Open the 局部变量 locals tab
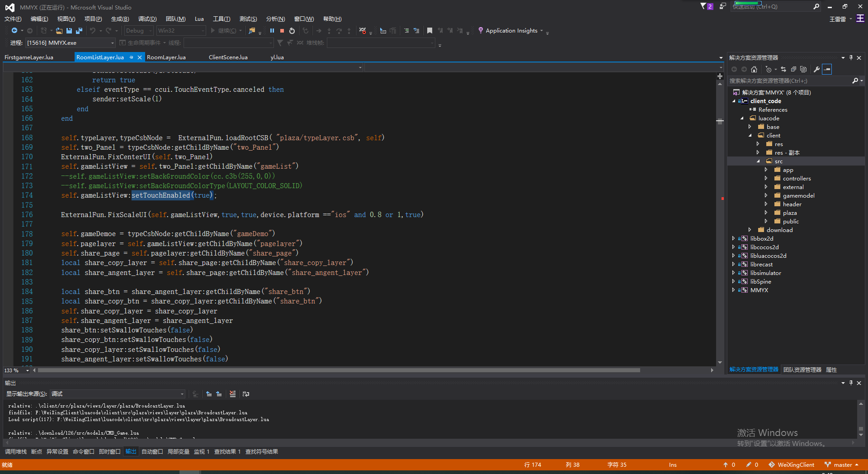This screenshot has height=474, width=868. [179, 452]
